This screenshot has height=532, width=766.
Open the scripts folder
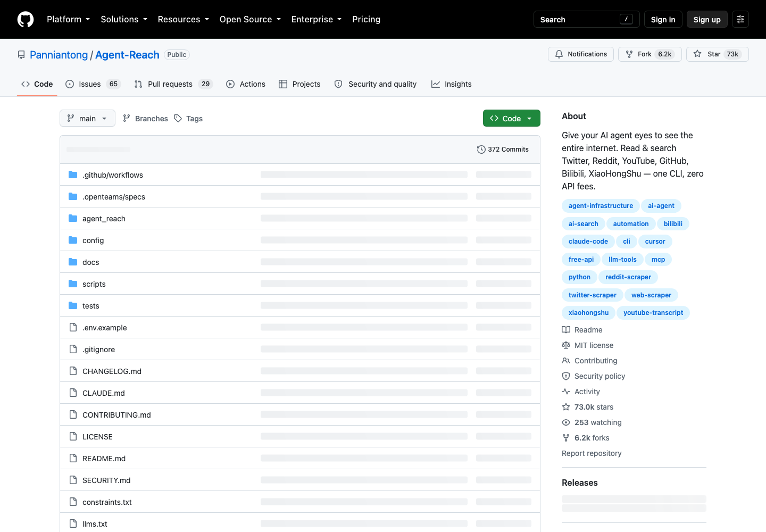point(94,284)
